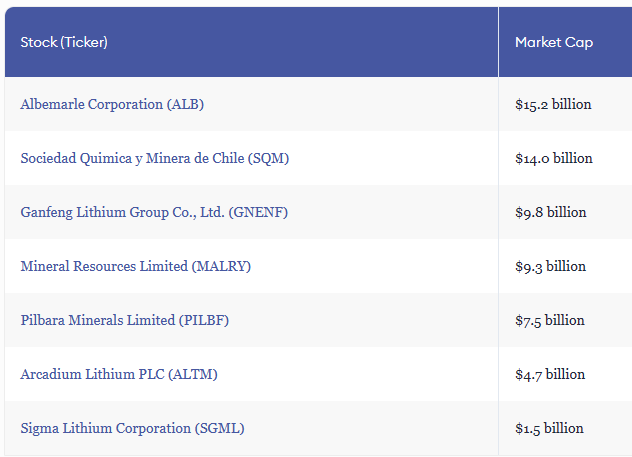Select the $7.5 billion market cap cell
Viewport: 632px width, 457px height.
pyautogui.click(x=565, y=320)
